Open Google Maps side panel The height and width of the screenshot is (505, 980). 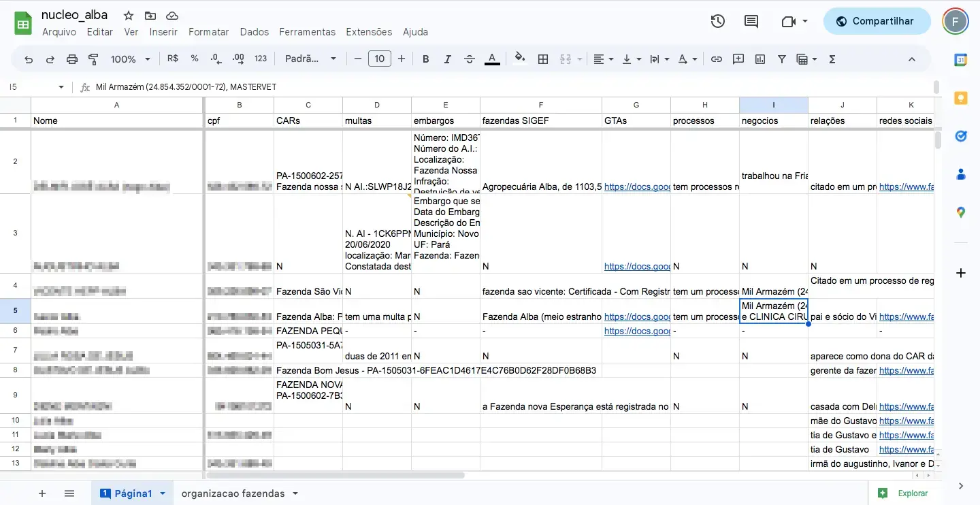[x=961, y=212]
